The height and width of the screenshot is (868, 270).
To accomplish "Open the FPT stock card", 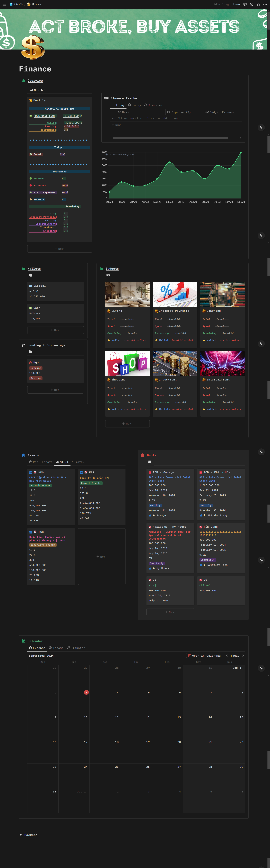I will point(101,497).
